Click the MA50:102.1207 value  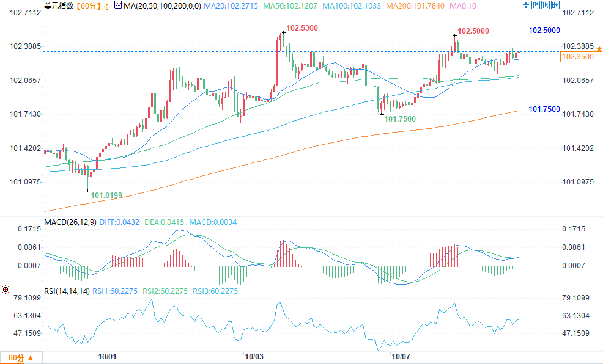point(290,5)
